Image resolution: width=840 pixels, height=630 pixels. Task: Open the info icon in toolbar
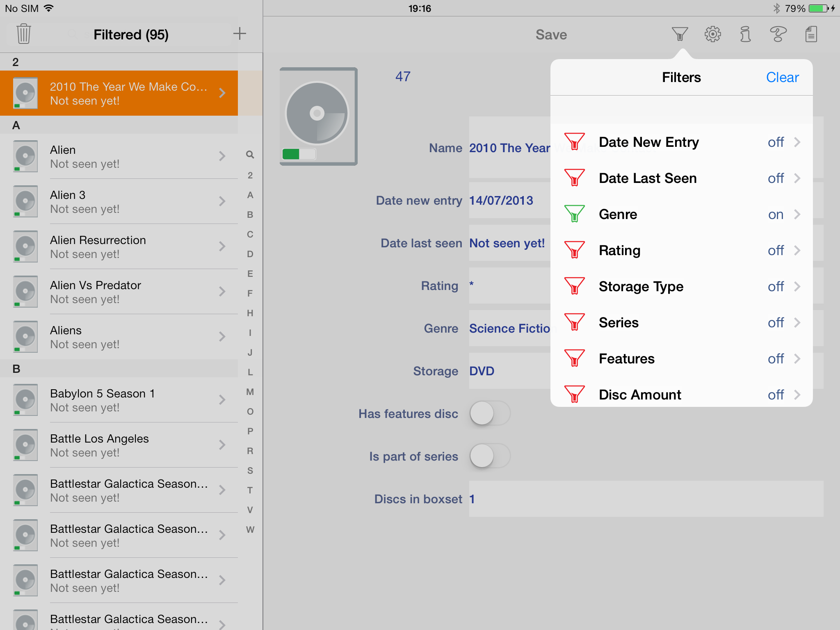tap(745, 34)
